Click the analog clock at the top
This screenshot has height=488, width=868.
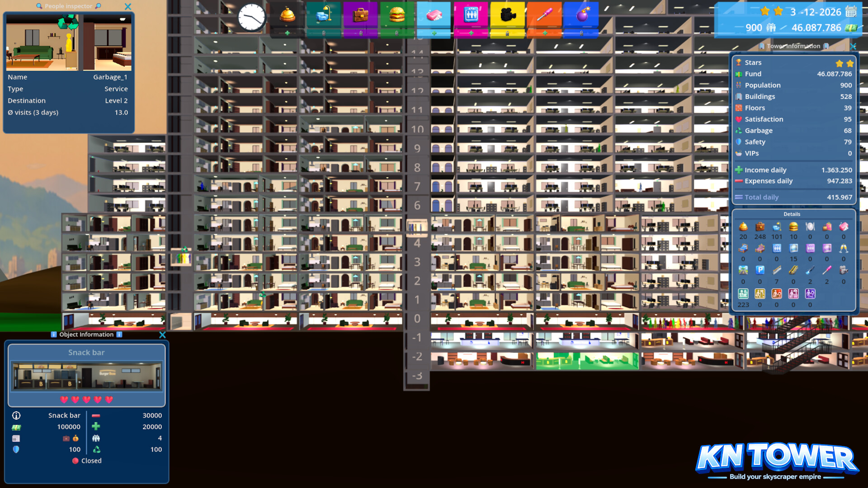click(251, 17)
